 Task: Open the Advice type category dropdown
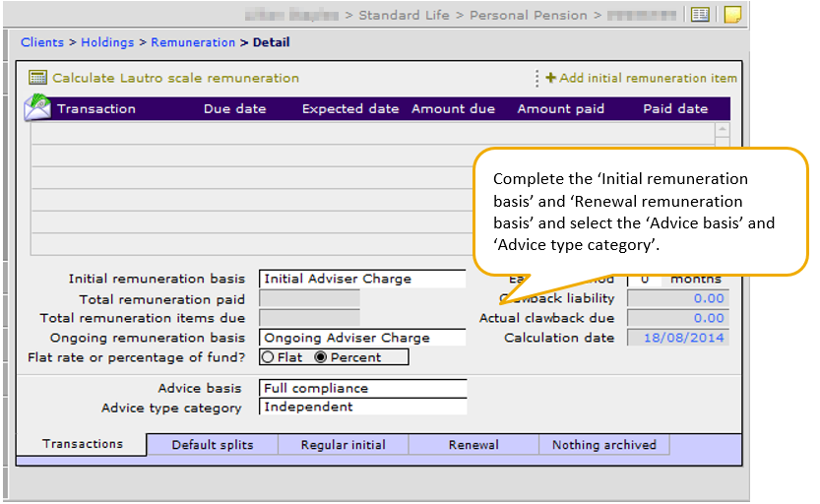pyautogui.click(x=362, y=407)
